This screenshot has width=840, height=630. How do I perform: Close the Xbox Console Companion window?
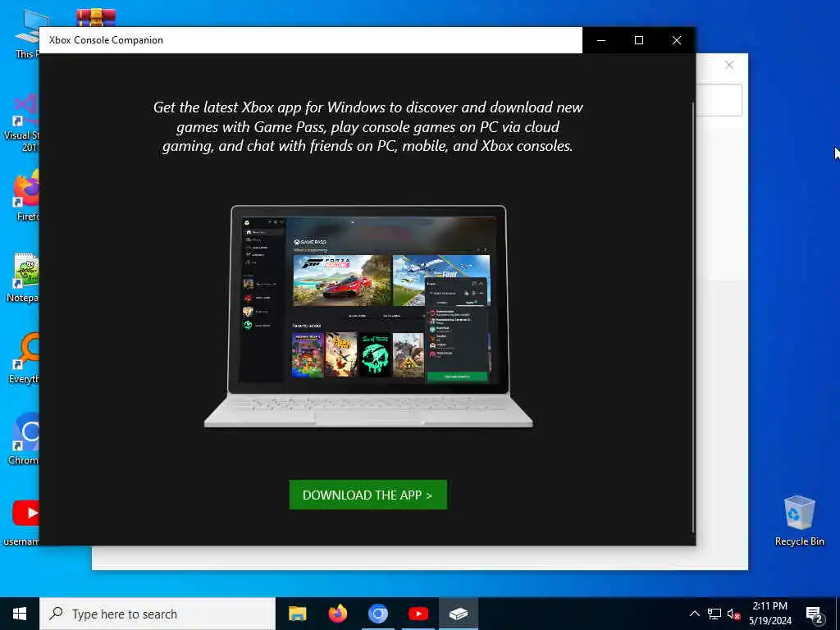(x=677, y=40)
